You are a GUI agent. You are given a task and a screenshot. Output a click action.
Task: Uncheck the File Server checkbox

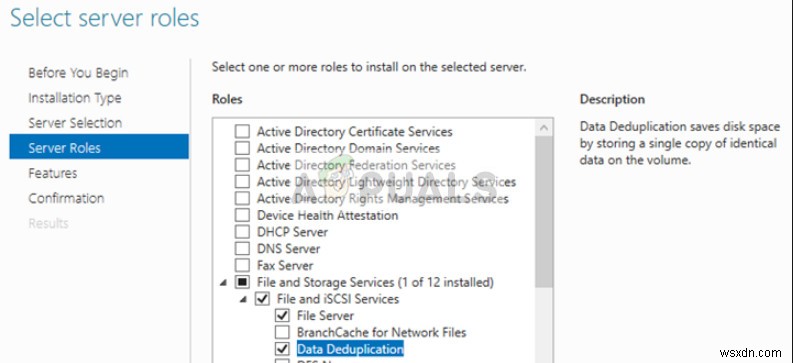pos(282,315)
